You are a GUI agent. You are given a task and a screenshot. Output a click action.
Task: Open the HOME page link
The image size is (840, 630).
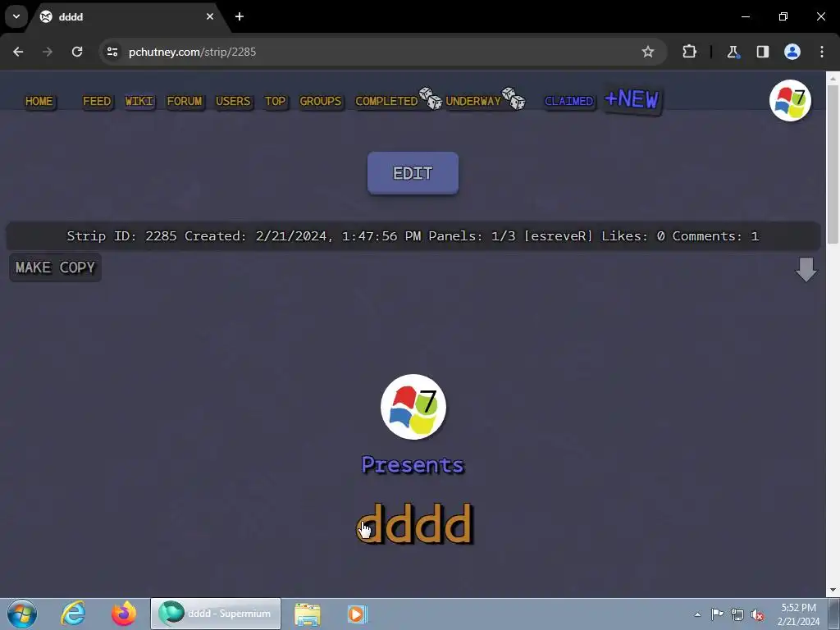(39, 101)
